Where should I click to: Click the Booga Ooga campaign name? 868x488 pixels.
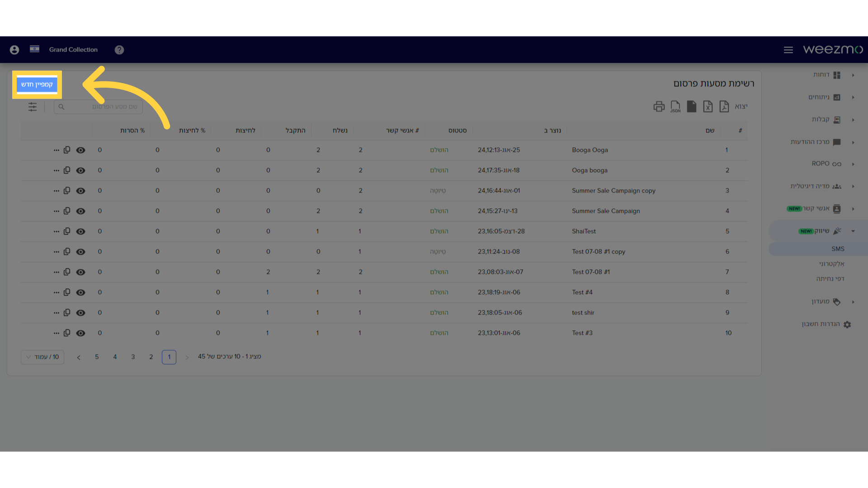[590, 150]
